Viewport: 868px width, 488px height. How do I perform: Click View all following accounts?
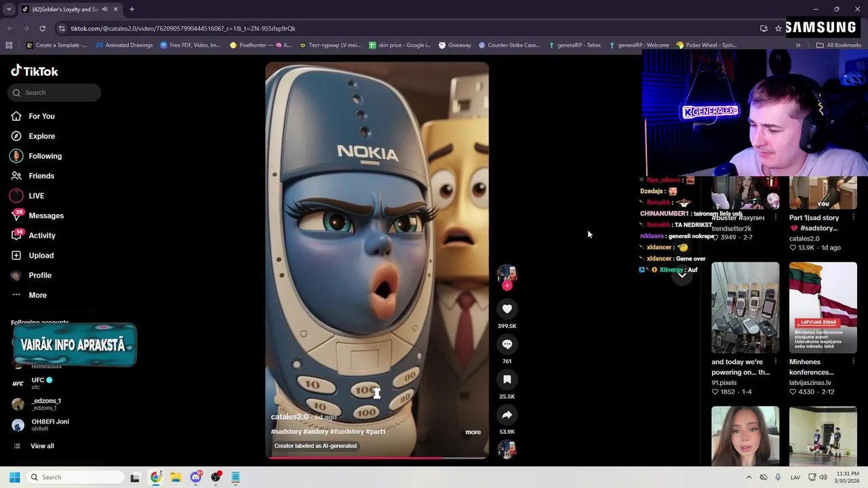coord(42,446)
